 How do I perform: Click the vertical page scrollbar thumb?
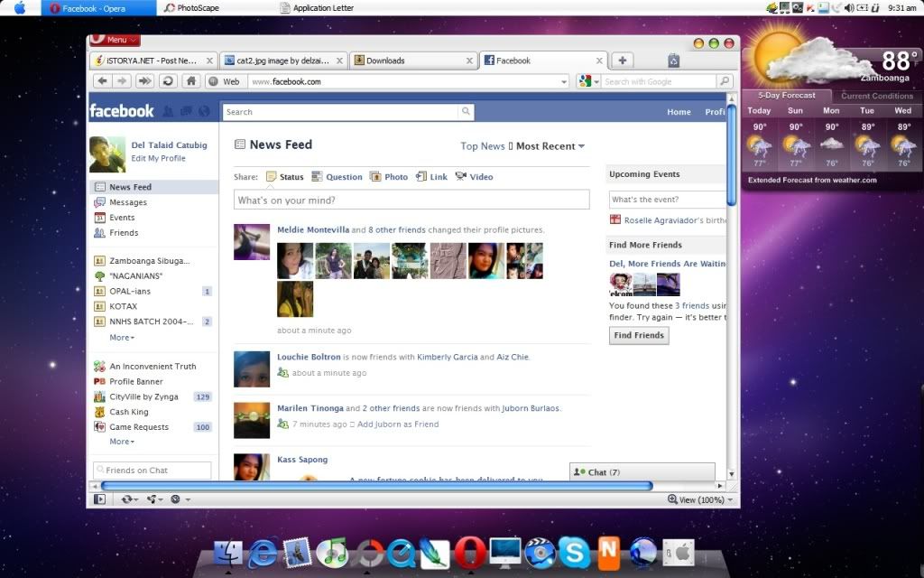[731, 155]
